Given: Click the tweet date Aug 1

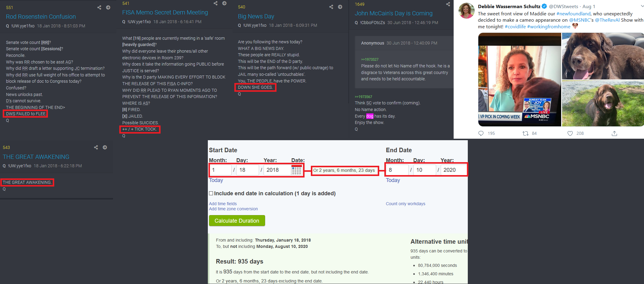Looking at the screenshot, I should [589, 7].
